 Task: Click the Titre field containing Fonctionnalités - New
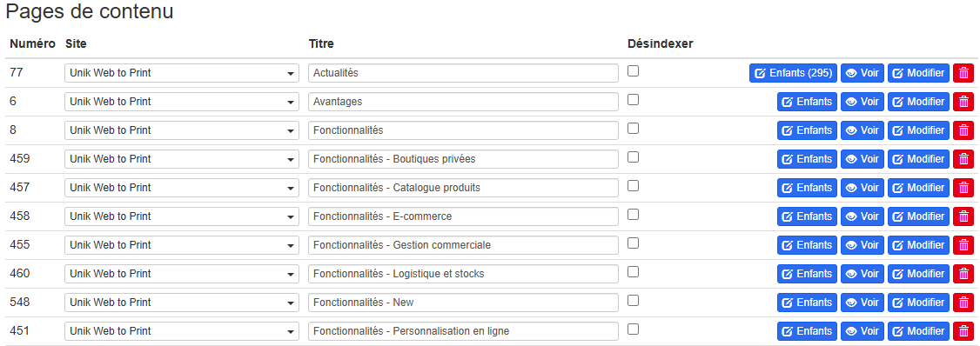point(463,303)
